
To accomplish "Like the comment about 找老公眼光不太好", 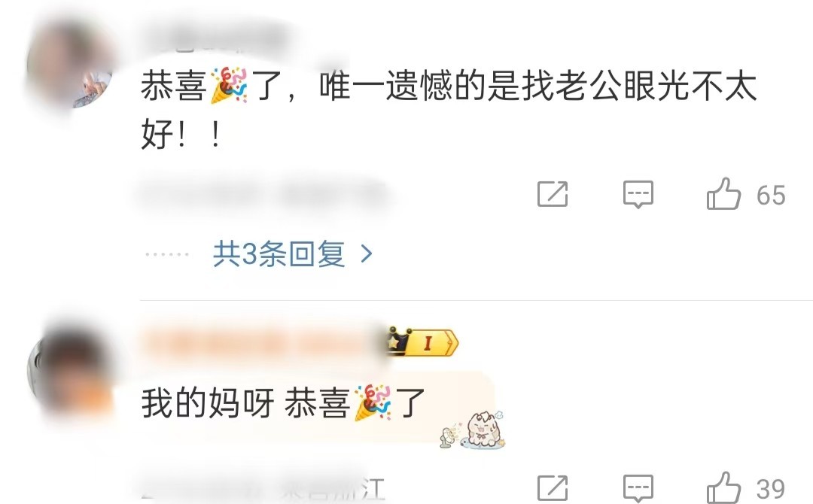I will pyautogui.click(x=723, y=194).
